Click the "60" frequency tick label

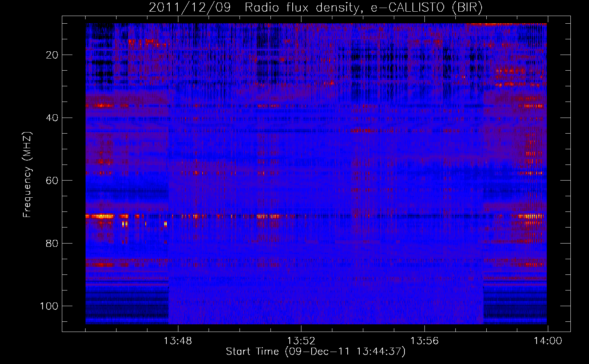(52, 181)
